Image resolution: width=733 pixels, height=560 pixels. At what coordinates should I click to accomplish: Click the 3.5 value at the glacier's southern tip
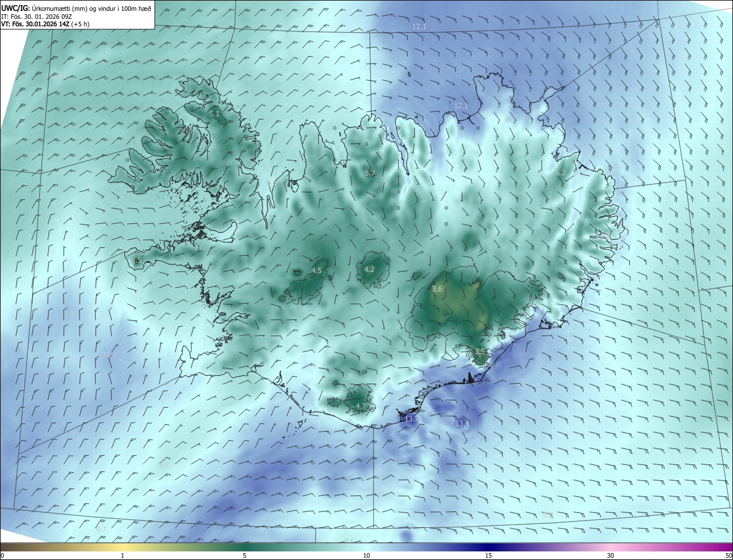coord(479,350)
